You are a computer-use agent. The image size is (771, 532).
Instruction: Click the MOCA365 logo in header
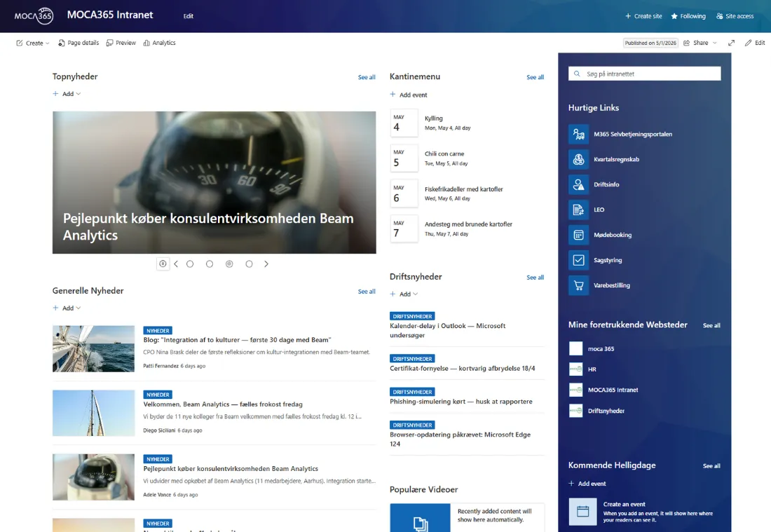pos(34,15)
